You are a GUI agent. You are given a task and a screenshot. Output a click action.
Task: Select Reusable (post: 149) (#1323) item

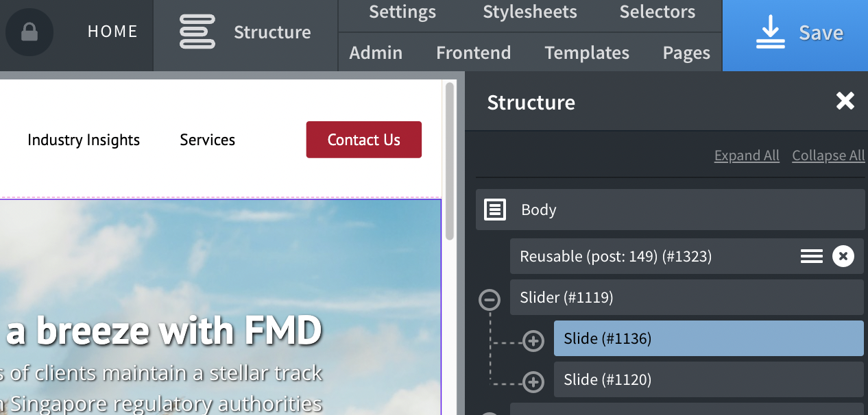click(x=687, y=256)
